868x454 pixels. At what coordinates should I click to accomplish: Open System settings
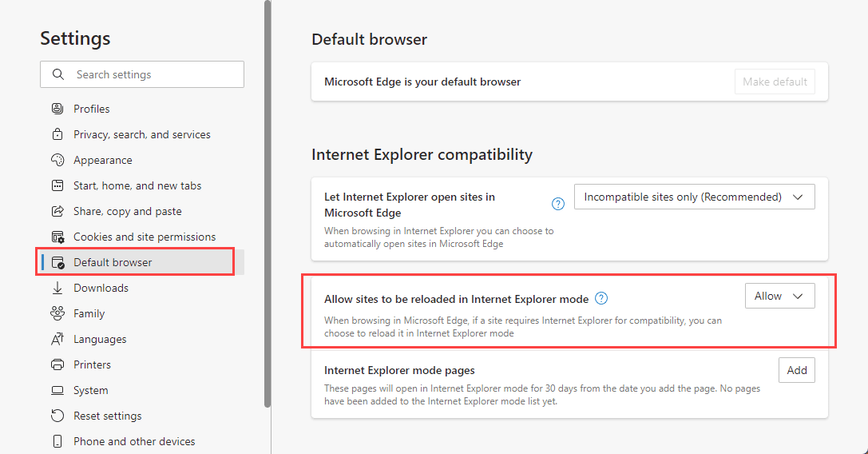[91, 390]
